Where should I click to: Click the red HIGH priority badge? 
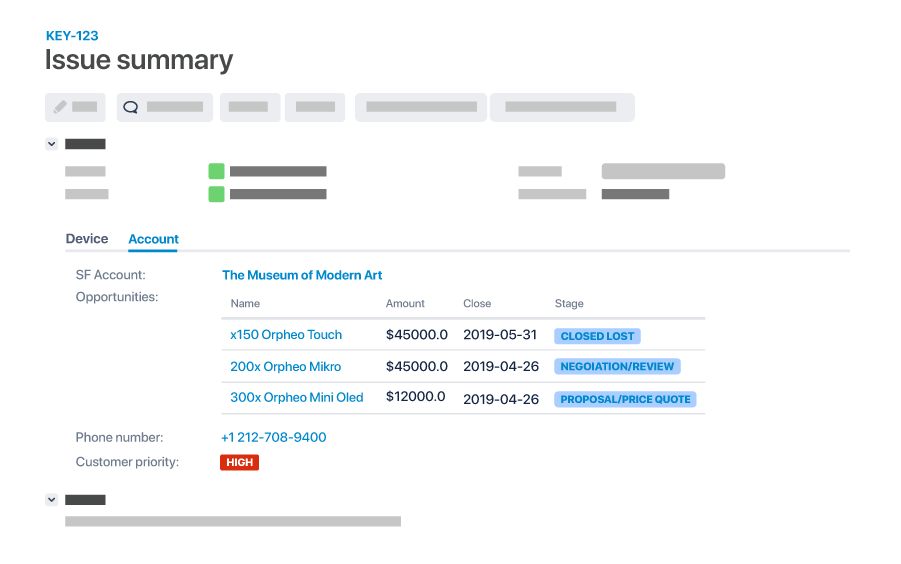tap(240, 462)
